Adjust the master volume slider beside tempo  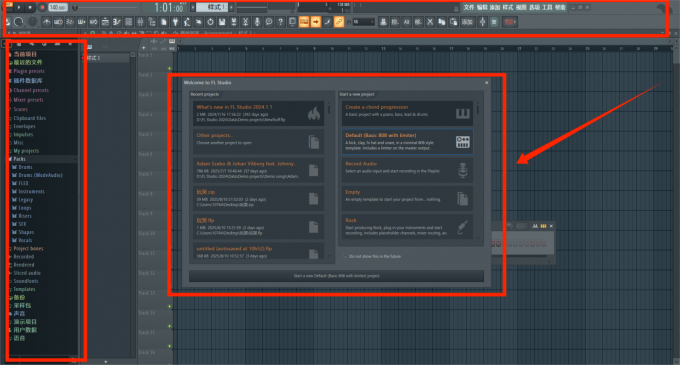(104, 7)
